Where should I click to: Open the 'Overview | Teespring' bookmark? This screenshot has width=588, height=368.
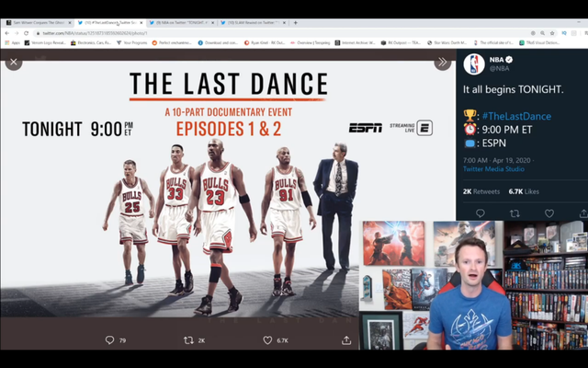click(x=311, y=43)
